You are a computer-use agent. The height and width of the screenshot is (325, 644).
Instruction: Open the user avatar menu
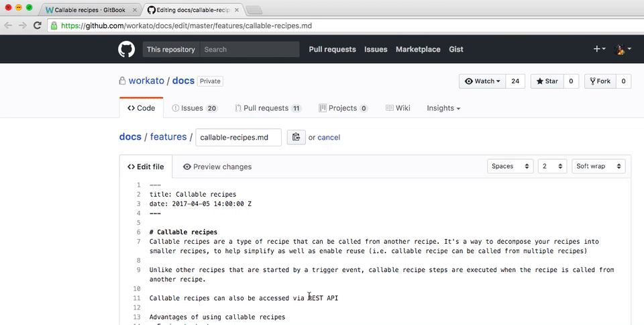coord(623,49)
